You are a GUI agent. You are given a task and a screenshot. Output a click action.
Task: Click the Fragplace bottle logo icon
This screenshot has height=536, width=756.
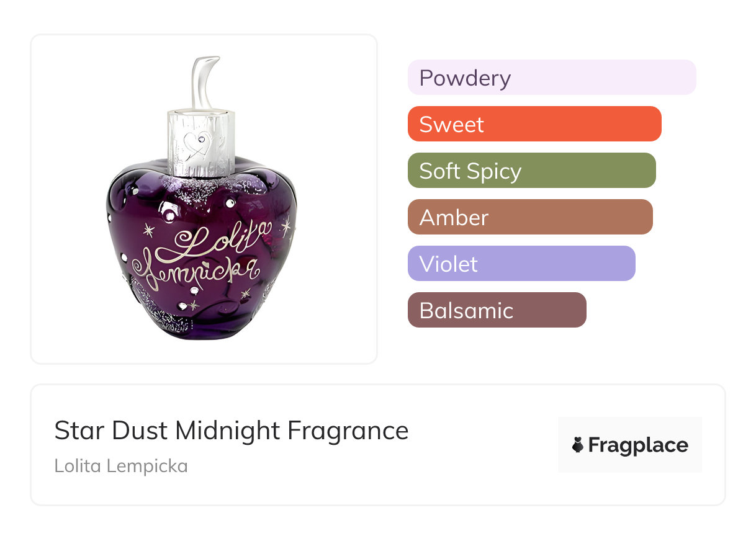tap(578, 445)
